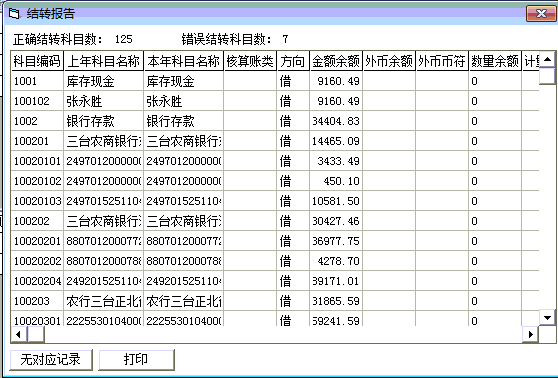Viewport: 558px width, 378px height.
Task: Click the vertical scrollbar up arrow
Action: click(x=547, y=59)
